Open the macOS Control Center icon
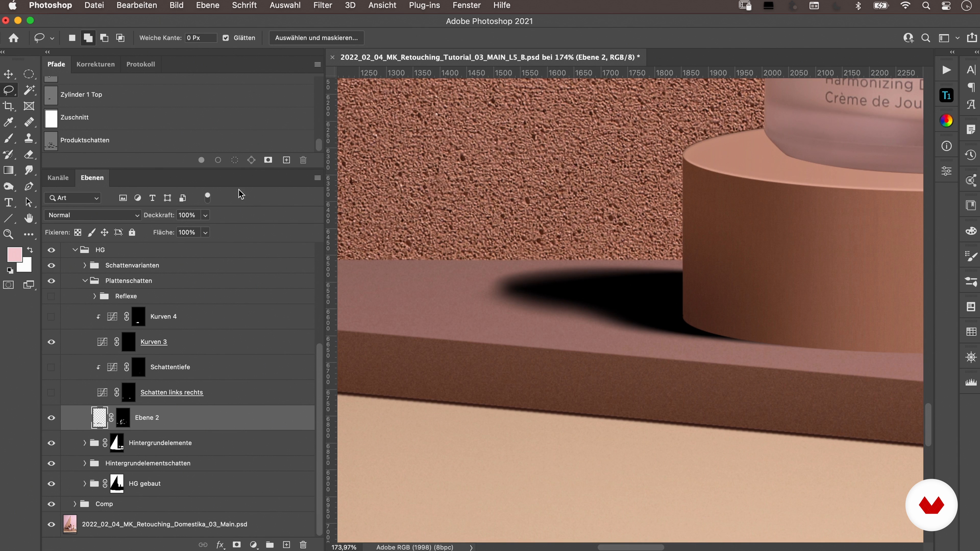 [946, 5]
